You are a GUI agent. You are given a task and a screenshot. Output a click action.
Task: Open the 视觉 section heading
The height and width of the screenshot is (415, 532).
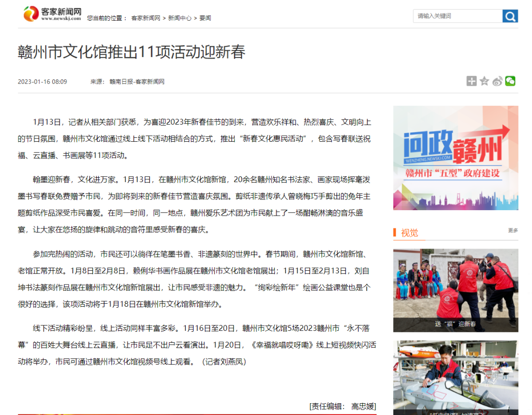tap(409, 233)
